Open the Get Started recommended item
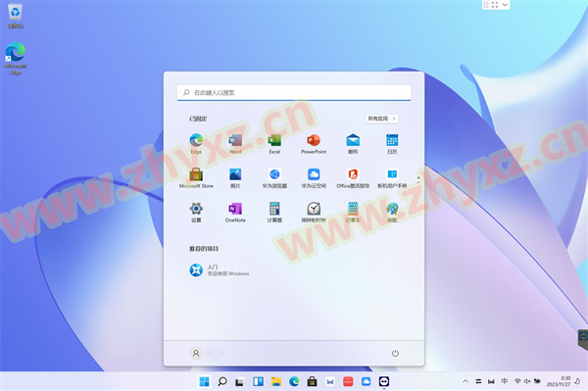This screenshot has width=588, height=391. (x=220, y=269)
